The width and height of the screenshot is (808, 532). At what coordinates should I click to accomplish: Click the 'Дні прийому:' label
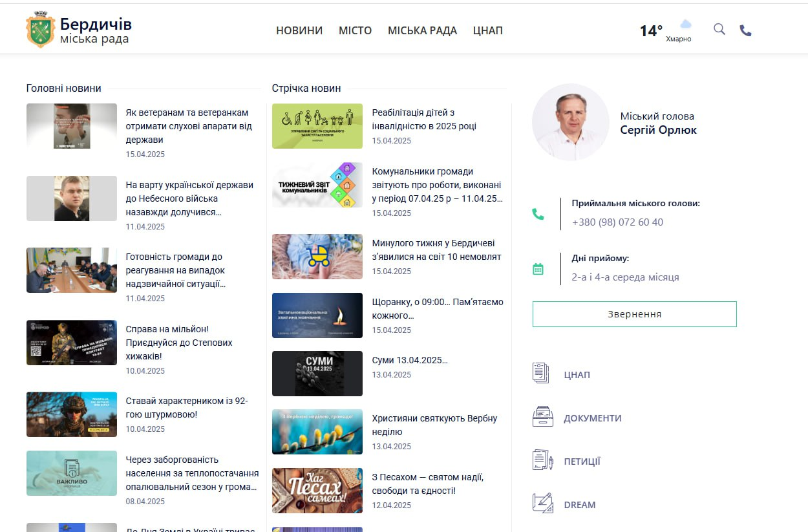coord(601,259)
